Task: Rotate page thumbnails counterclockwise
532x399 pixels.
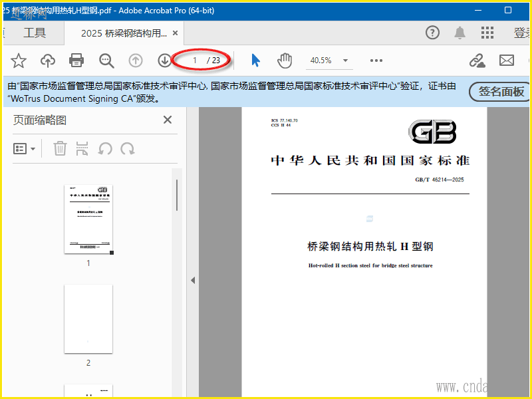Action: pyautogui.click(x=105, y=148)
